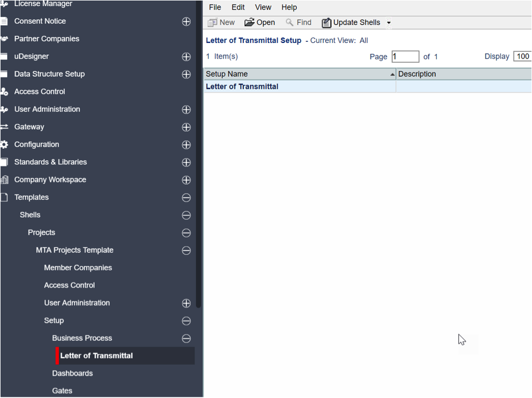Viewport: 532px width, 398px height.
Task: Click the building icon beside Company Workspace
Action: pos(4,180)
